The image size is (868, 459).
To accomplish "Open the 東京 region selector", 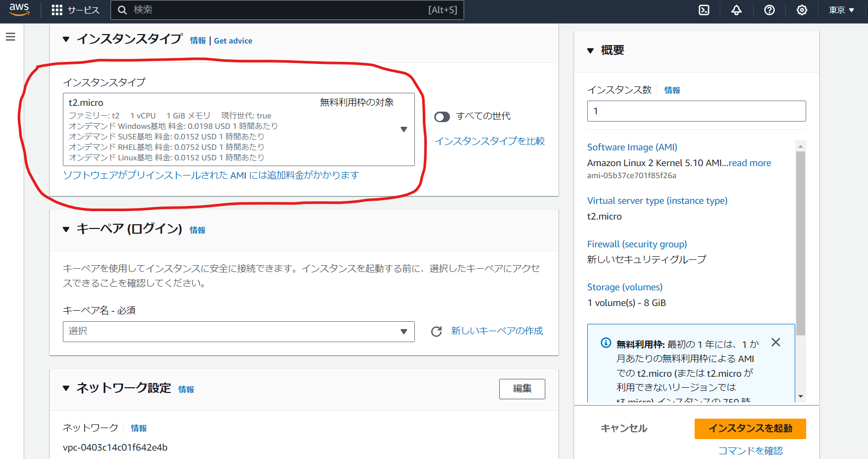I will click(841, 10).
